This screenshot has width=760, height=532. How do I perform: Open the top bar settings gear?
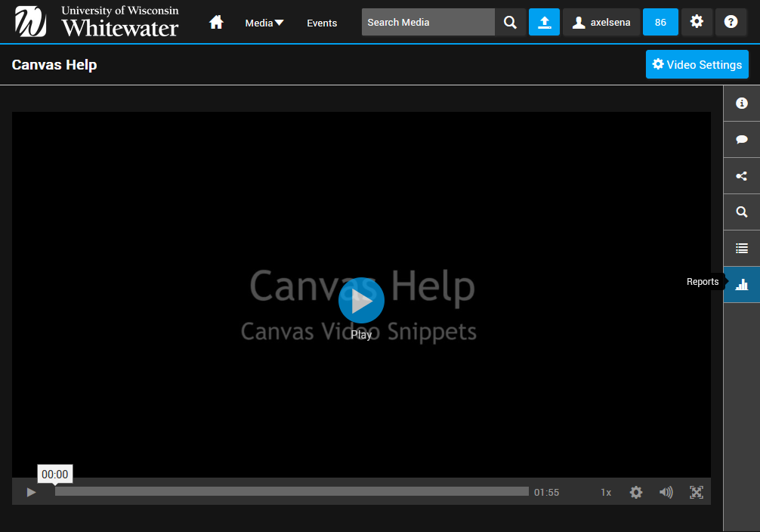(x=697, y=22)
